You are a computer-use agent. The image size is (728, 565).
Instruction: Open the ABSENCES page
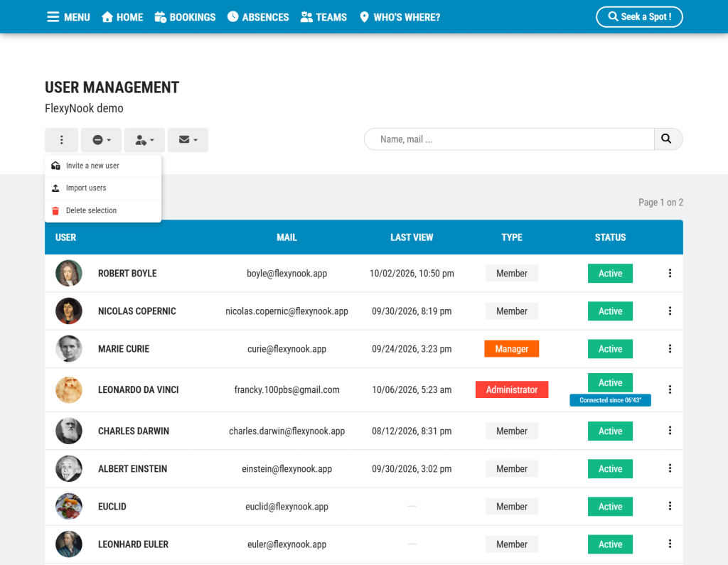pyautogui.click(x=258, y=17)
